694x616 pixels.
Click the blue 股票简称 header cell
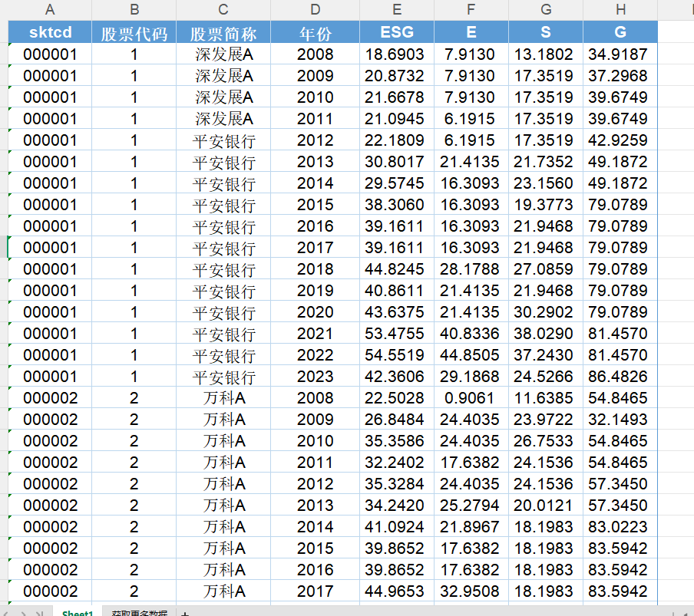[223, 32]
